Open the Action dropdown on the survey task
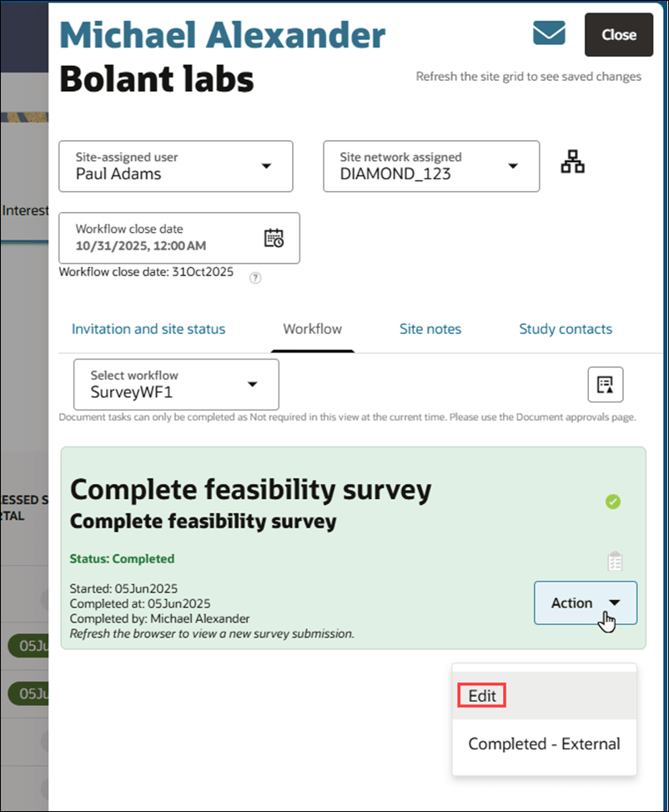This screenshot has height=812, width=669. (x=585, y=603)
